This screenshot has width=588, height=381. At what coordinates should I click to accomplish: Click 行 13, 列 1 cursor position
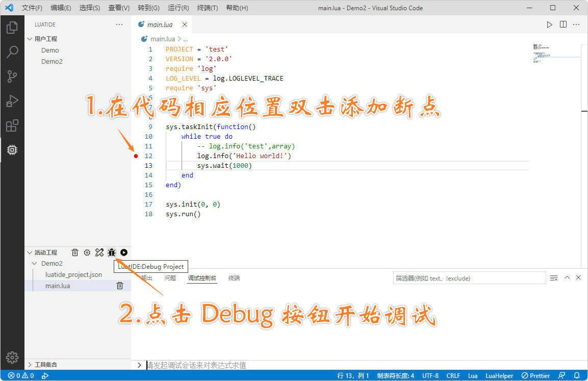[x=352, y=376]
